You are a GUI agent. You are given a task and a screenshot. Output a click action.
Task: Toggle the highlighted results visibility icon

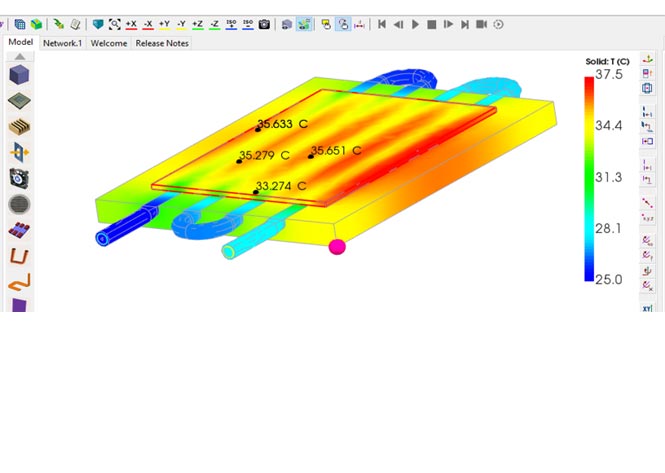[304, 24]
